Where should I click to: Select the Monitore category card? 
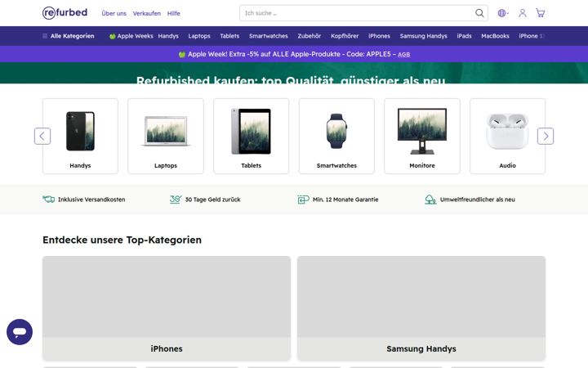pyautogui.click(x=422, y=136)
